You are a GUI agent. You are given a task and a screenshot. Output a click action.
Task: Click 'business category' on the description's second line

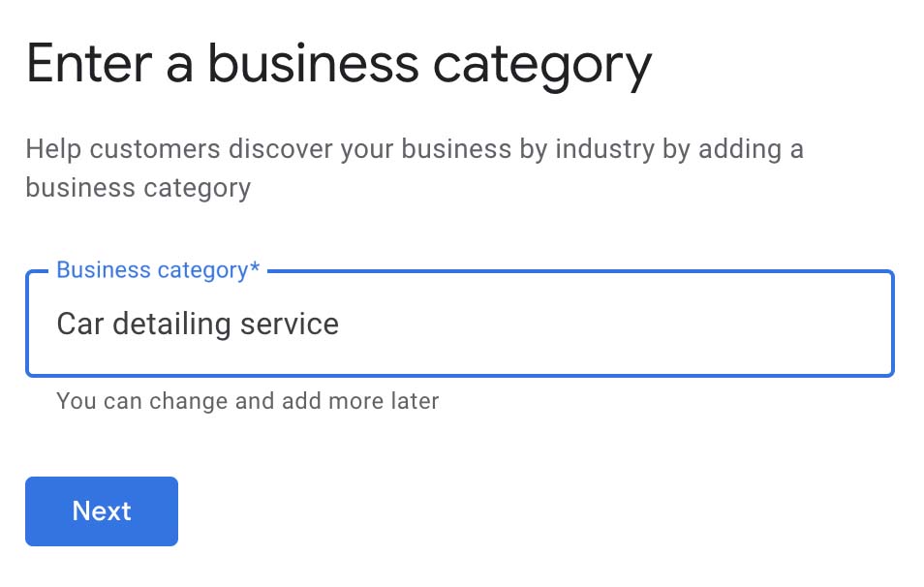pyautogui.click(x=139, y=187)
